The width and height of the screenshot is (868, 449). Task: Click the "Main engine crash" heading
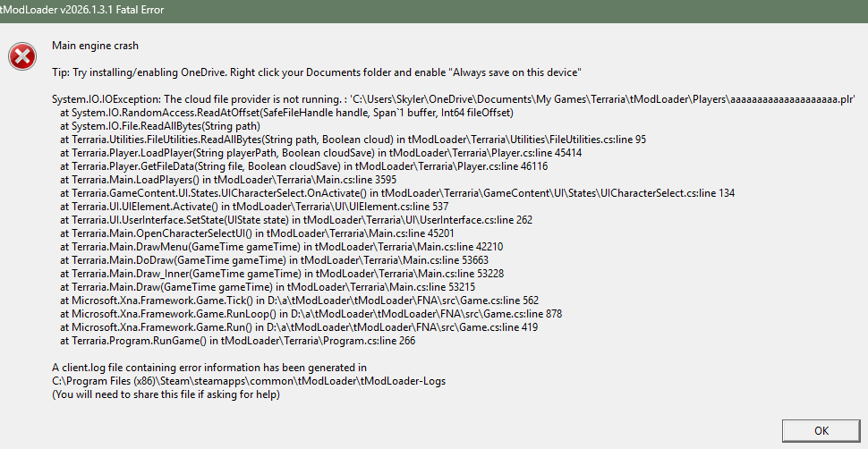tap(95, 46)
